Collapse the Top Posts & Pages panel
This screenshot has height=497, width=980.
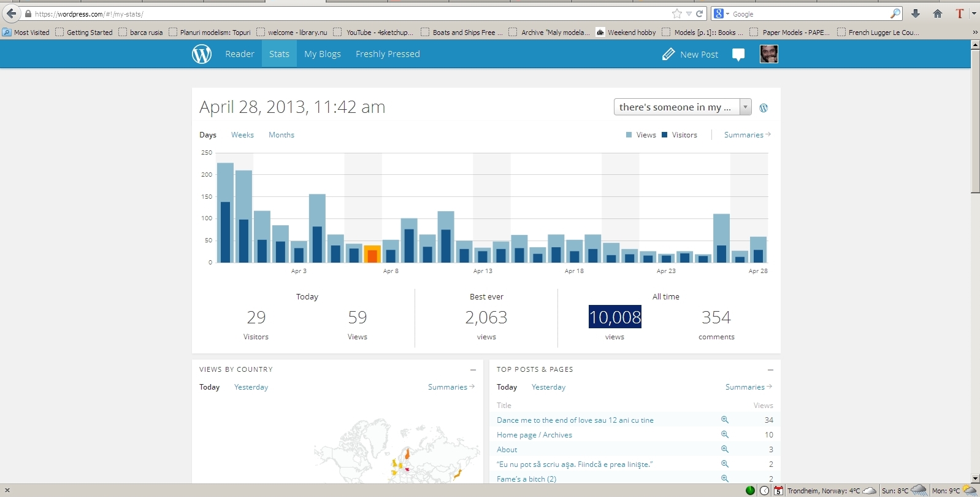770,370
